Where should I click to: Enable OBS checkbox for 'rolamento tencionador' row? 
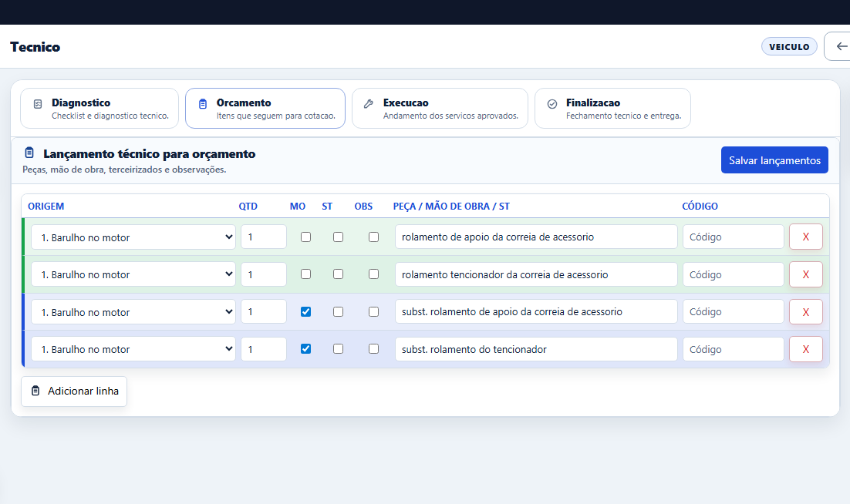[373, 274]
